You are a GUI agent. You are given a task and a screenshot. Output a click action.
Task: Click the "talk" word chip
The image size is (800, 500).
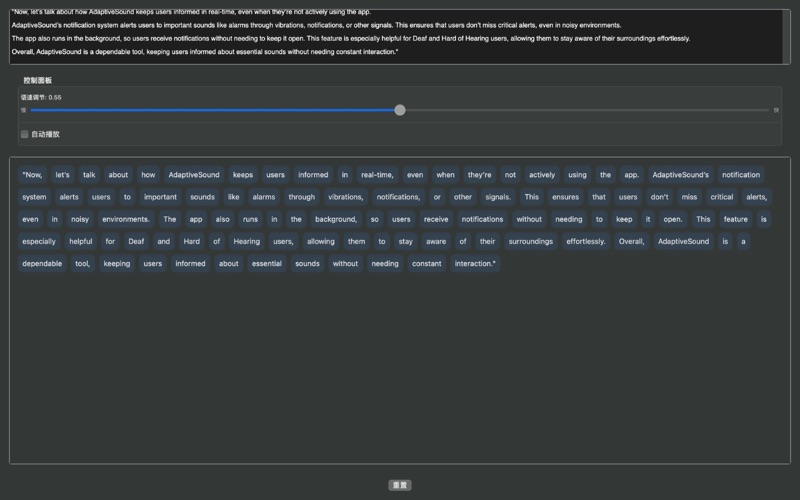click(89, 174)
